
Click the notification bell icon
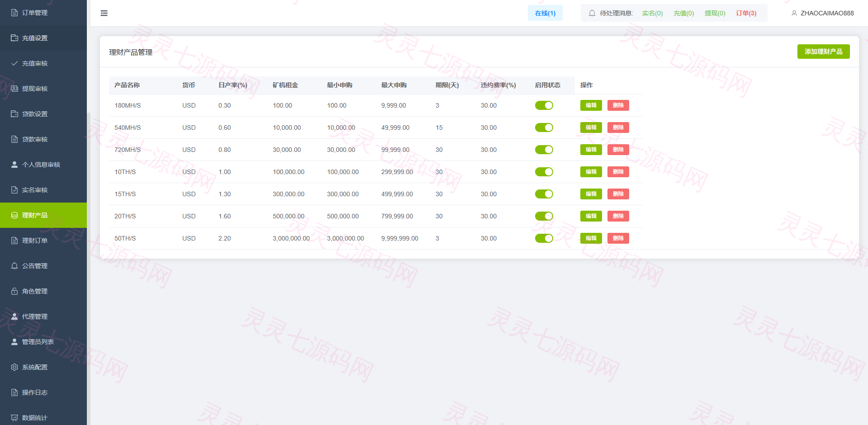(x=592, y=13)
